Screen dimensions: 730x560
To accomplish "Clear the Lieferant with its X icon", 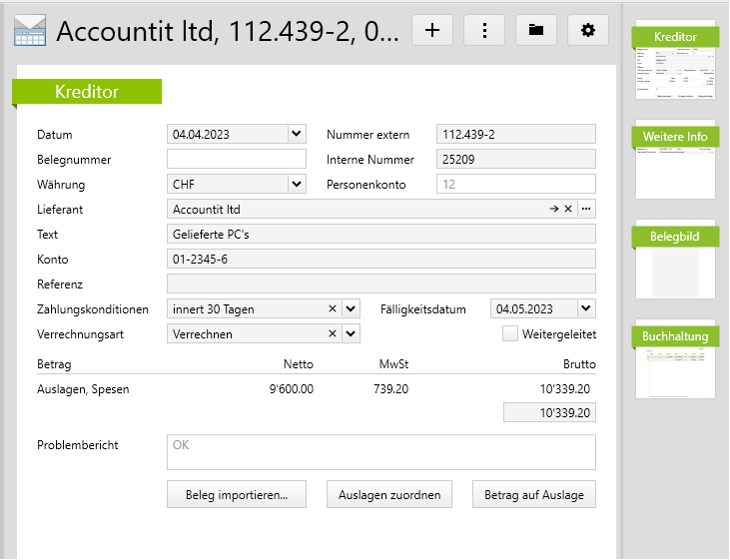I will click(567, 210).
